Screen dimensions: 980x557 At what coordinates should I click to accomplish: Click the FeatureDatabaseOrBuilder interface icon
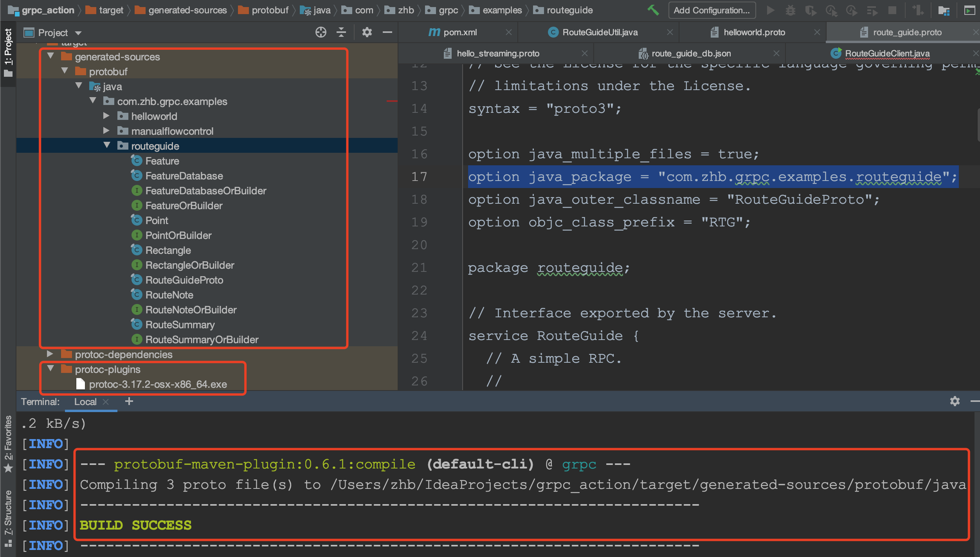[136, 190]
